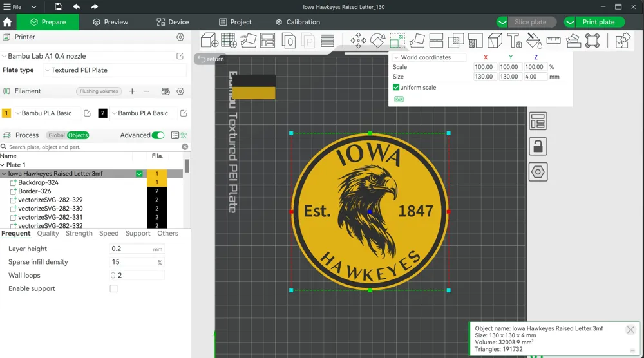Click the arrange plate layout icon
Screen dimensions: 644x358
point(538,121)
